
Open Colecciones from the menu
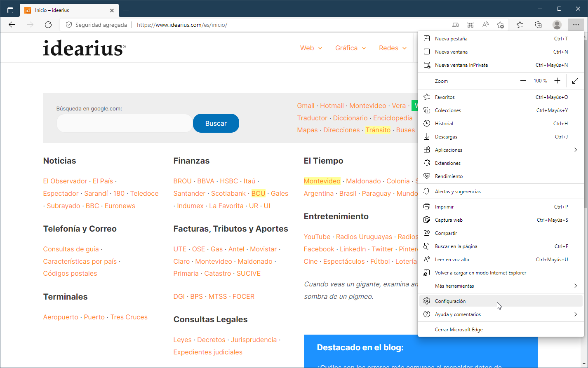click(x=501, y=110)
